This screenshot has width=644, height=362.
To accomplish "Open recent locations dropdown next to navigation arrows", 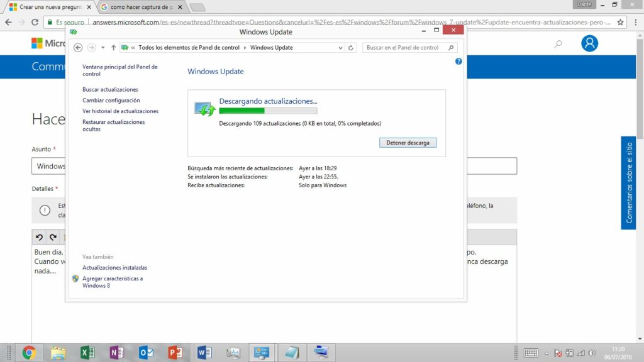I will pyautogui.click(x=103, y=48).
